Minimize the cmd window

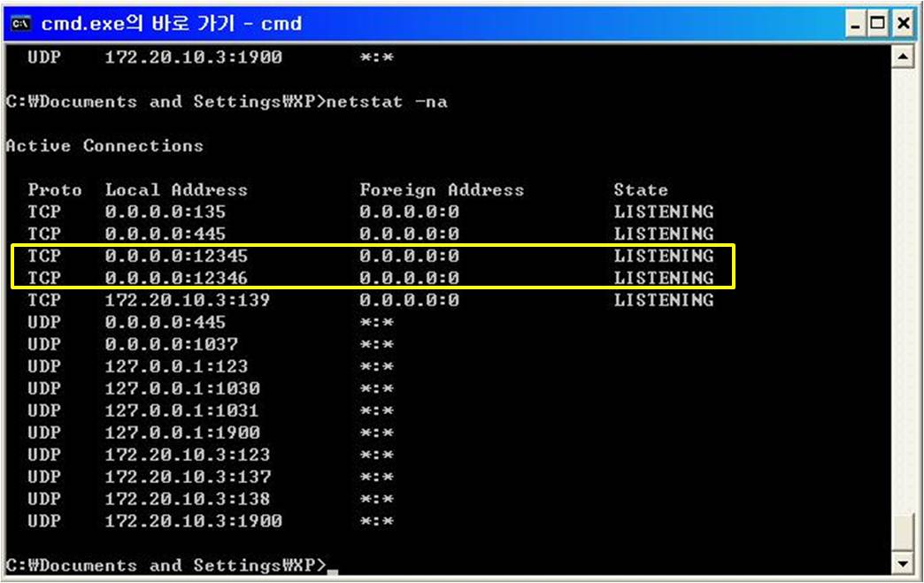point(857,24)
